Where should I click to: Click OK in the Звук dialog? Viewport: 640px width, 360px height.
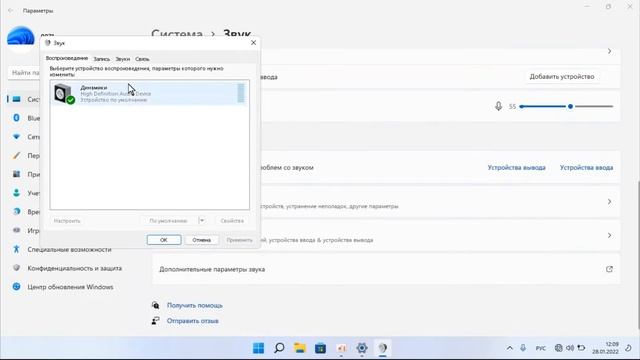(164, 240)
